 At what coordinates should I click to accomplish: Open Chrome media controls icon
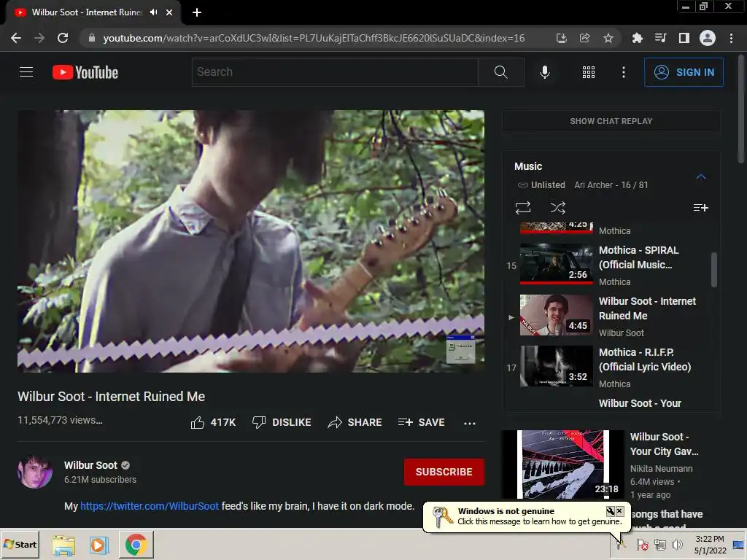tap(660, 38)
